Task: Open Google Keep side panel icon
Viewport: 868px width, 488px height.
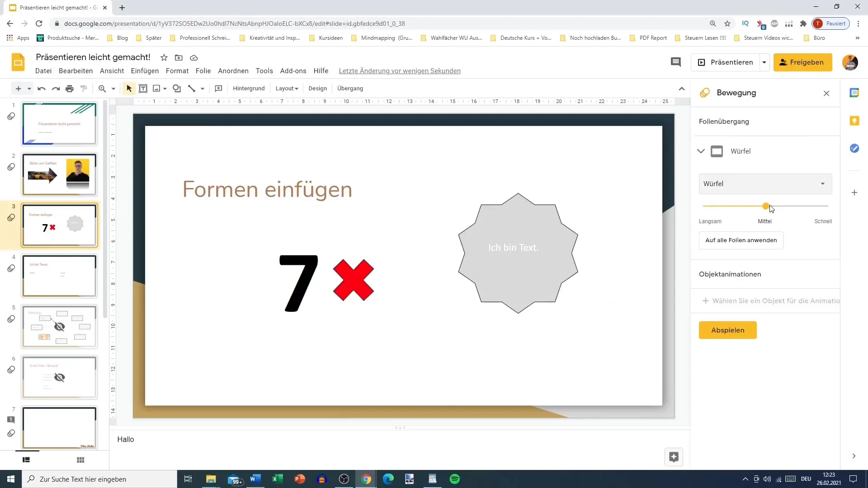Action: pyautogui.click(x=854, y=121)
